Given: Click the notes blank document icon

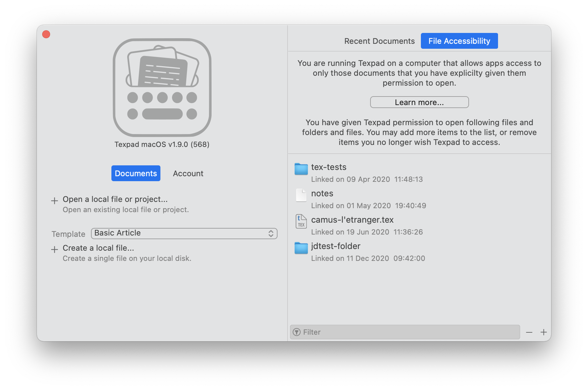Looking at the screenshot, I should click(301, 195).
